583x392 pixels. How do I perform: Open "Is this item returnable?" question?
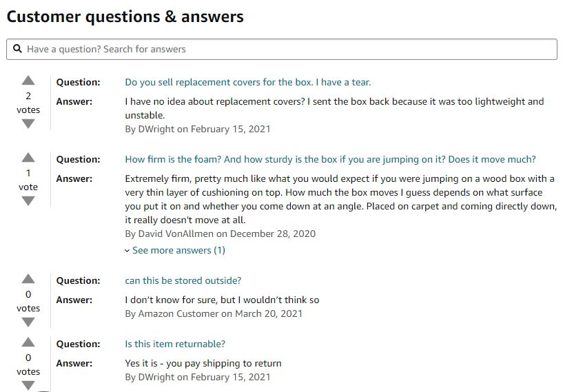(175, 344)
